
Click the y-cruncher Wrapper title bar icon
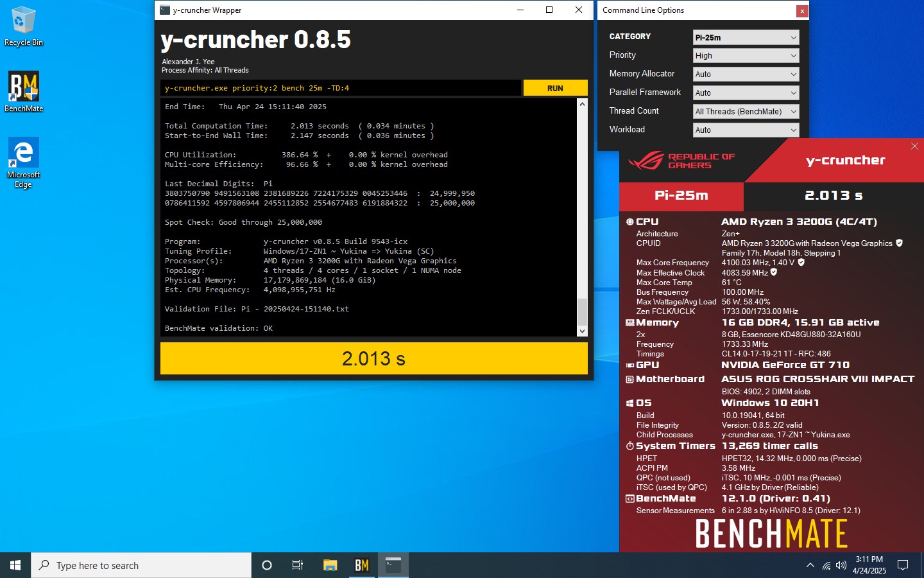(x=165, y=10)
